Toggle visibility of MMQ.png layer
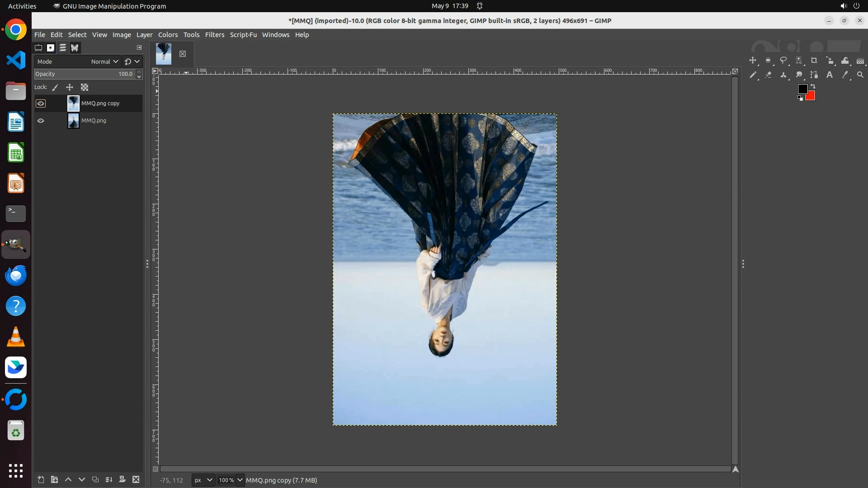 41,121
